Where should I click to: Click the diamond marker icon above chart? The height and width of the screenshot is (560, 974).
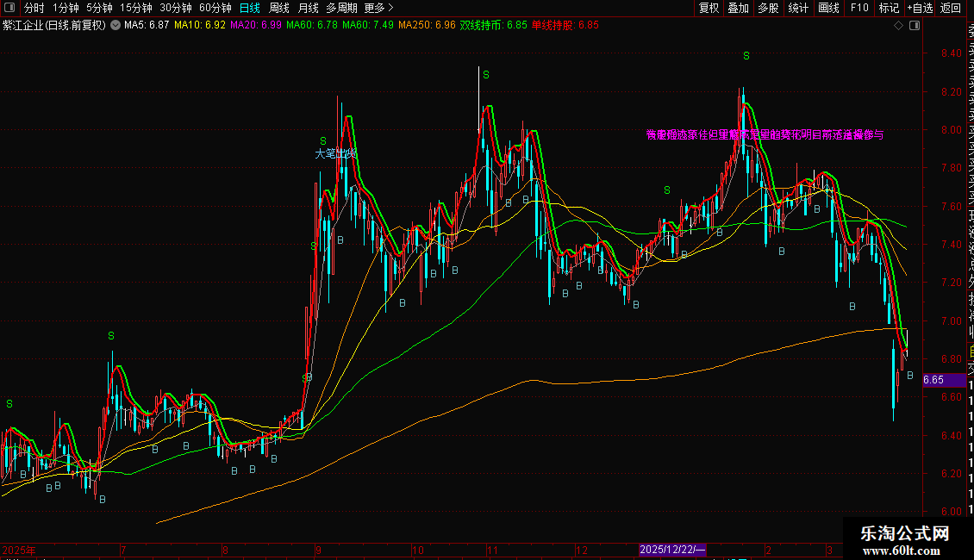[898, 26]
